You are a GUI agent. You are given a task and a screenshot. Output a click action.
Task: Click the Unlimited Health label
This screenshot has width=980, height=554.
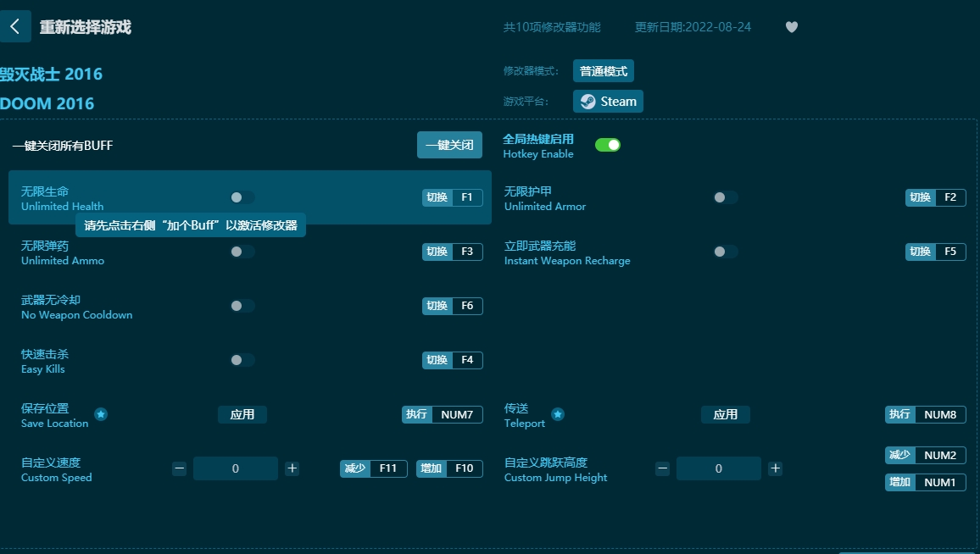63,206
